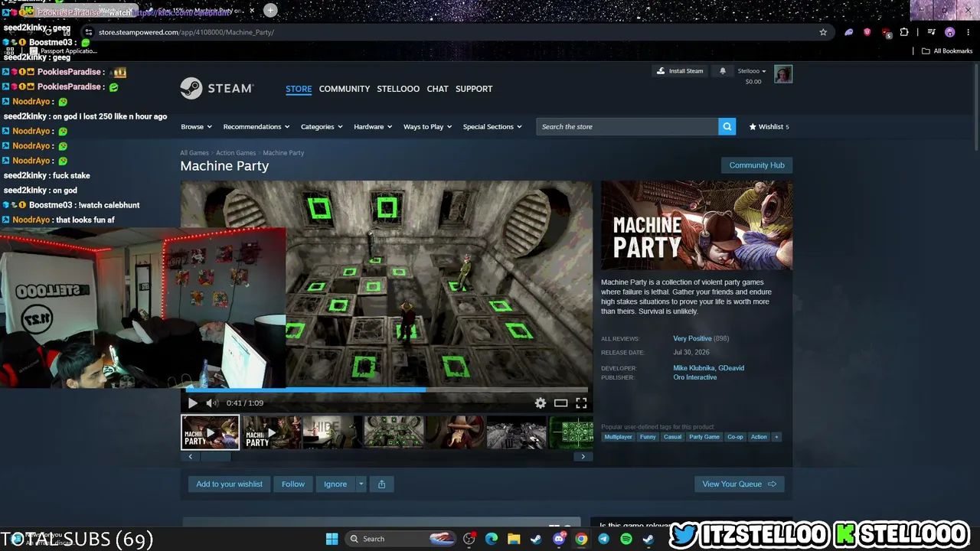This screenshot has width=980, height=551.
Task: Open a new browser tab
Action: click(x=270, y=10)
